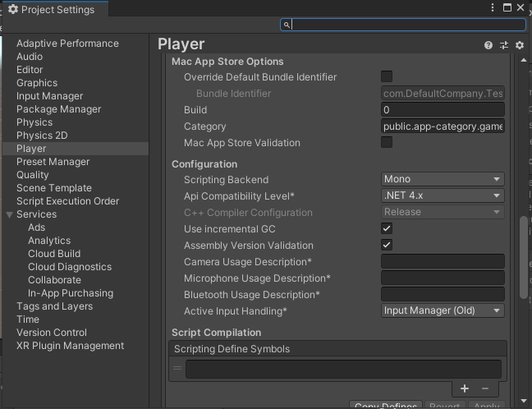Open Api Compatibility Level dropdown

coord(443,195)
